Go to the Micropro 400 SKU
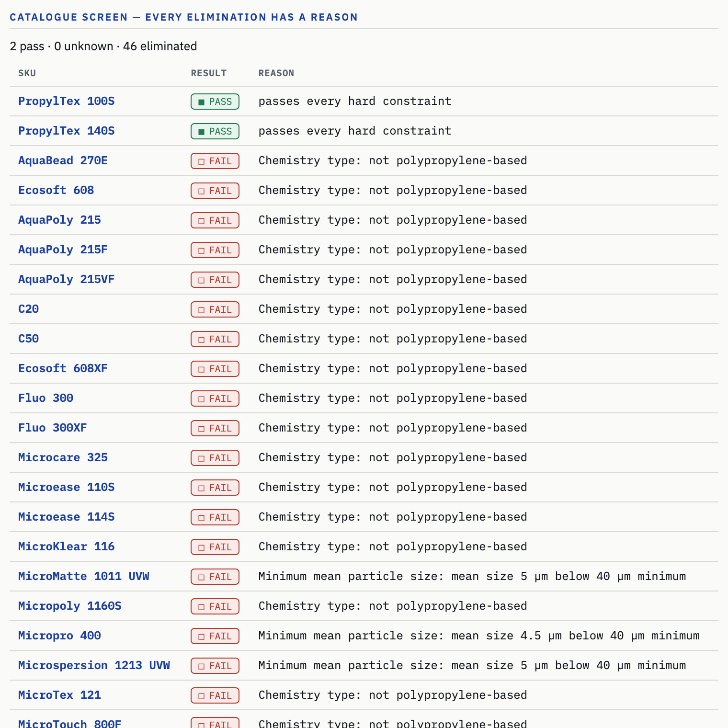Viewport: 728px width, 728px height. (x=59, y=636)
